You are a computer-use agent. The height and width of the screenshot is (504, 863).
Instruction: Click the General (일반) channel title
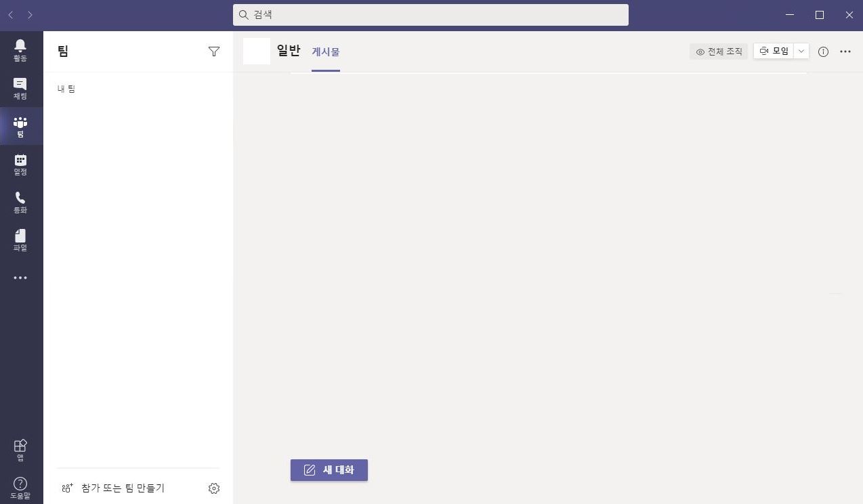click(x=289, y=50)
